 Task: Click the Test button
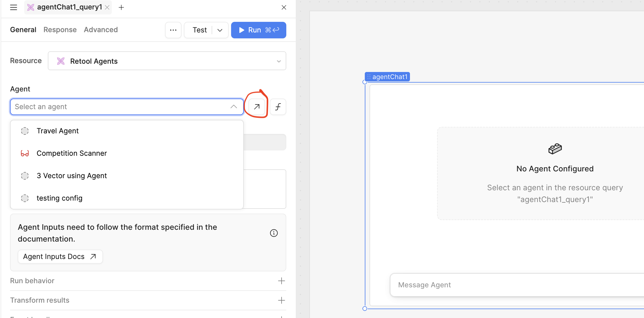(200, 30)
